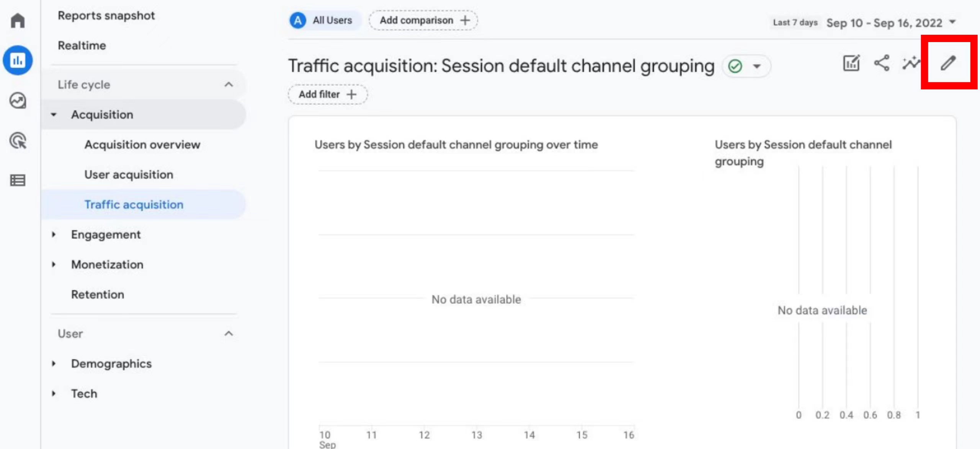Click the Customize report pencil icon
Image resolution: width=980 pixels, height=449 pixels.
click(x=948, y=63)
